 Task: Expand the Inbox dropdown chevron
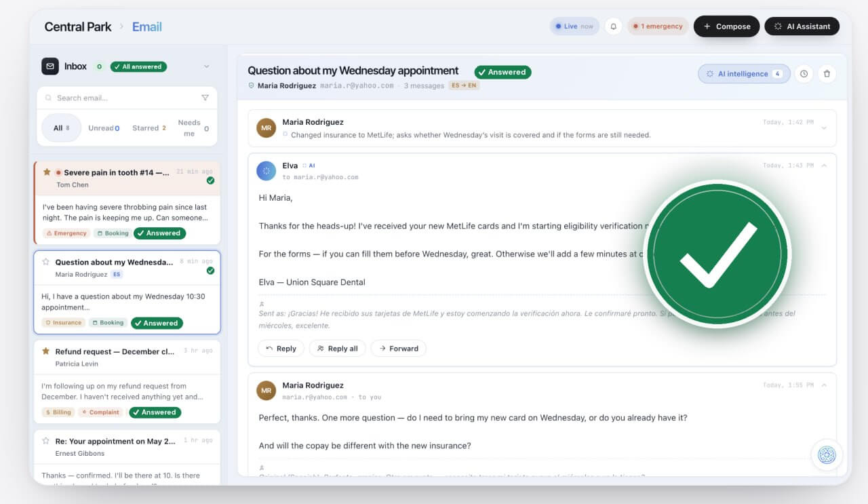tap(207, 66)
